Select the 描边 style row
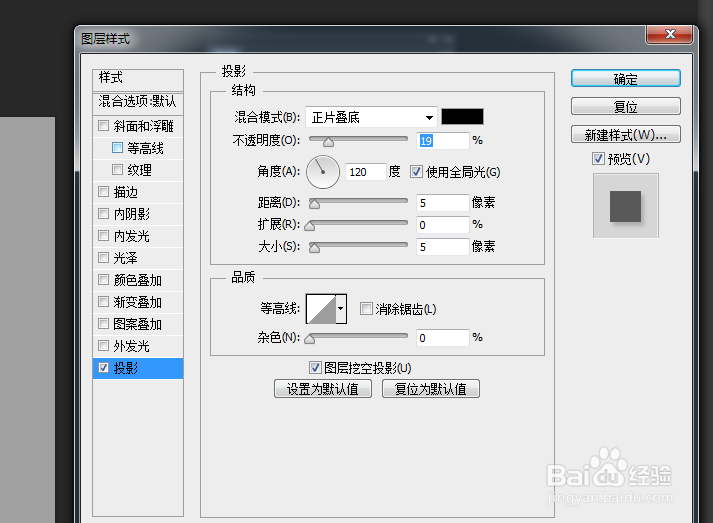 (x=138, y=191)
